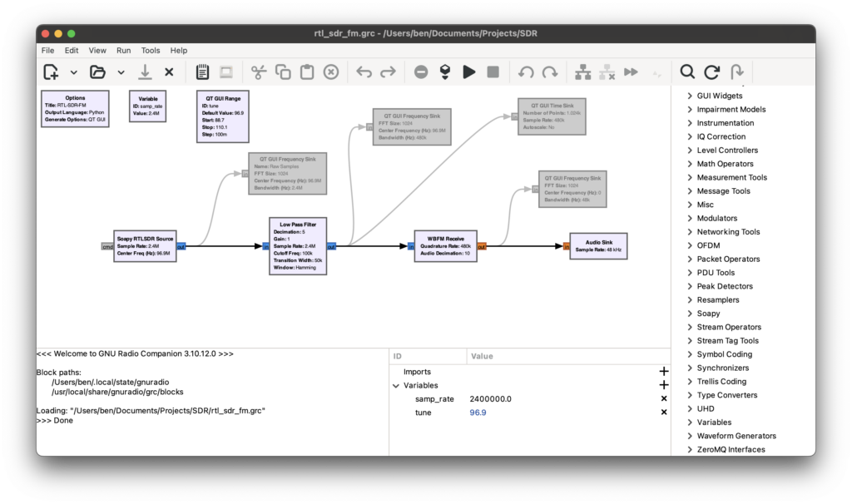Click the Find blocks magnifier icon
The height and width of the screenshot is (504, 852).
(687, 72)
